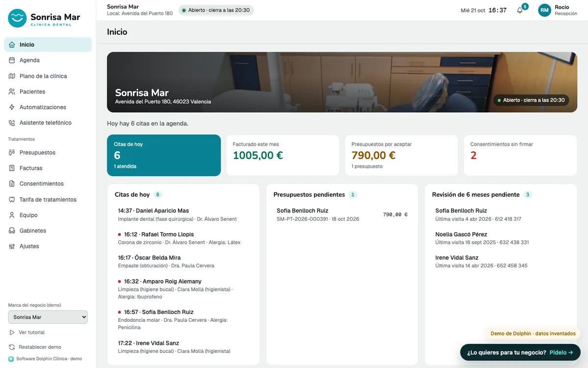Open the Citas de hoy summary card

164,156
